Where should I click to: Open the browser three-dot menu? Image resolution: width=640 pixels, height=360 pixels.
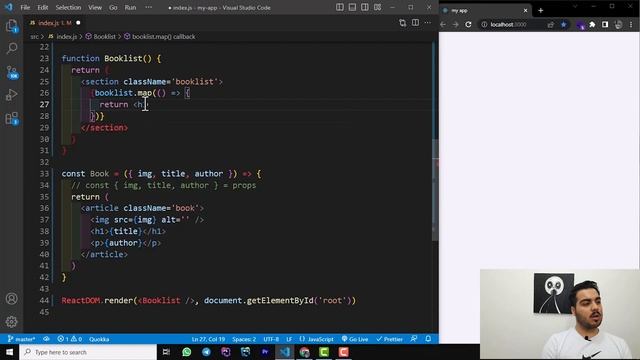(631, 24)
